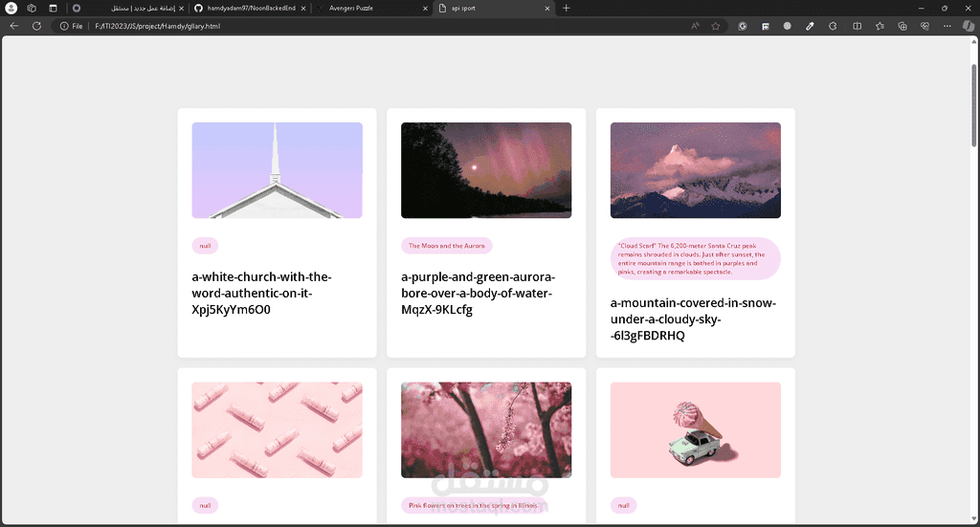Open the ice cream cone on car image
This screenshot has width=980, height=527.
point(696,430)
